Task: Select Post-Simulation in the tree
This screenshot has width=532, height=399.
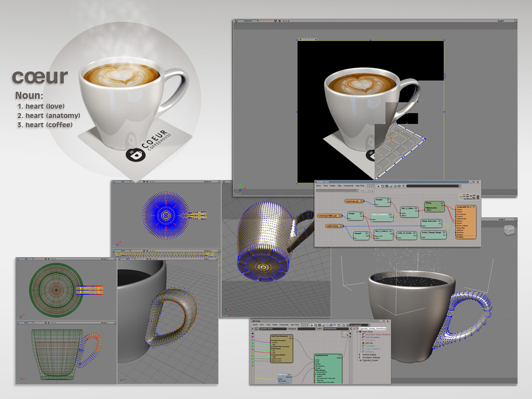Action: [x=372, y=337]
